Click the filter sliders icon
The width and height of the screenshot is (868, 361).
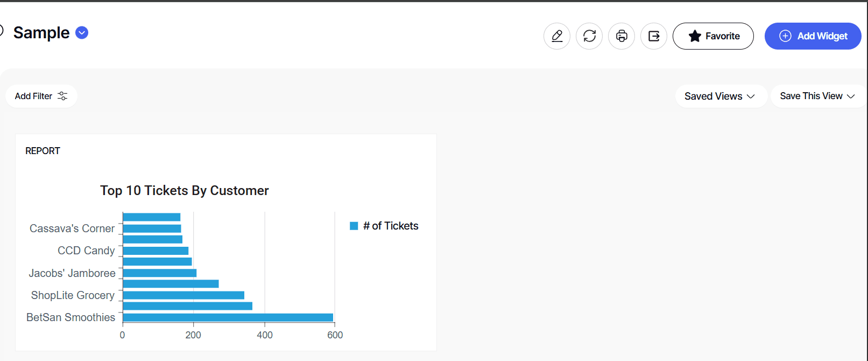pyautogui.click(x=62, y=96)
